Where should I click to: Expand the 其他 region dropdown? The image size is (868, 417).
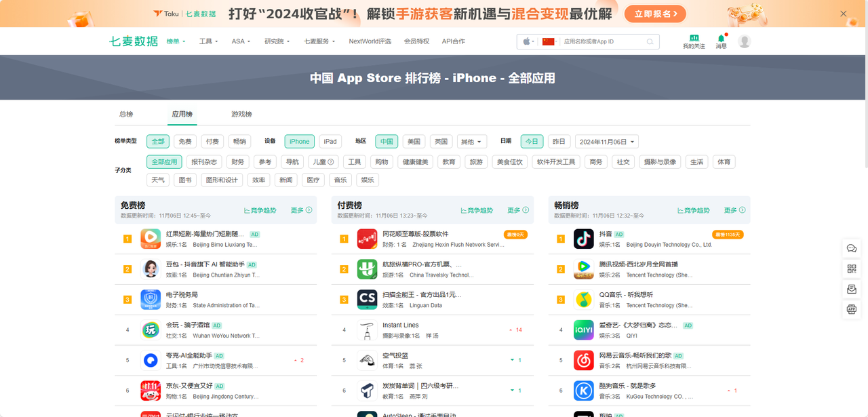472,142
